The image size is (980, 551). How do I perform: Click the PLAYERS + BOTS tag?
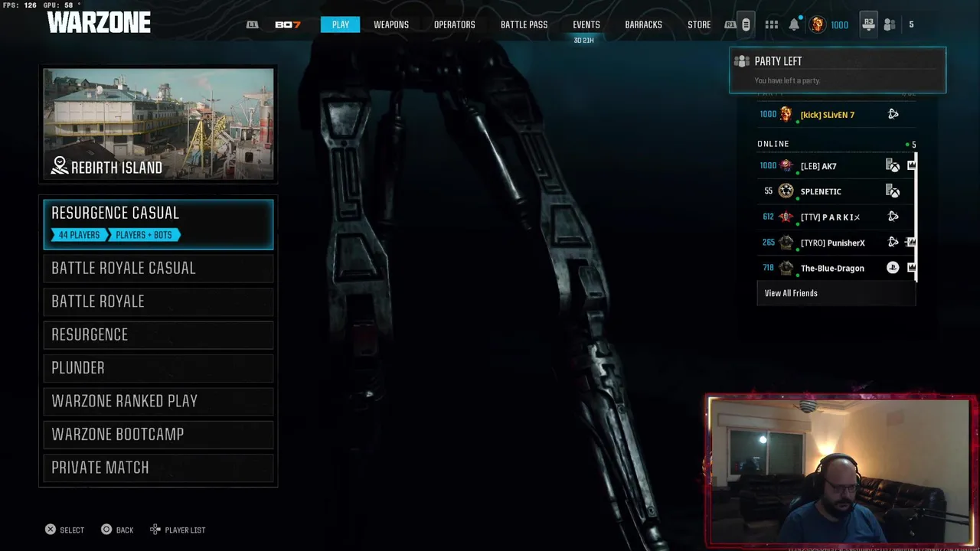click(x=144, y=235)
